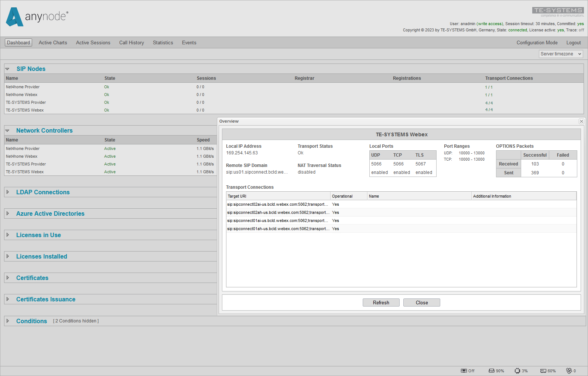Click the disk usage 90% icon
588x376 pixels.
click(x=492, y=371)
